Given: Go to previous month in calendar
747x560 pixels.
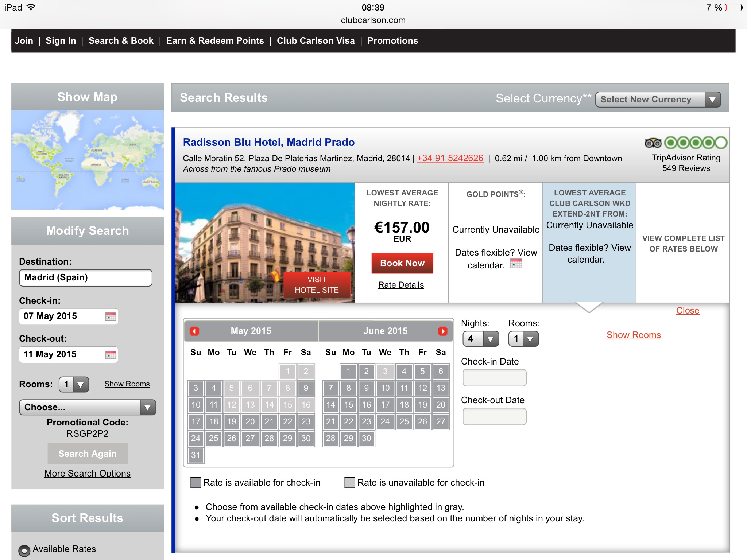Looking at the screenshot, I should [x=194, y=331].
